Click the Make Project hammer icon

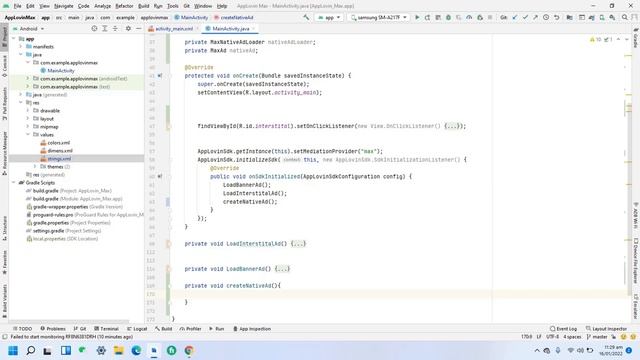click(x=306, y=18)
